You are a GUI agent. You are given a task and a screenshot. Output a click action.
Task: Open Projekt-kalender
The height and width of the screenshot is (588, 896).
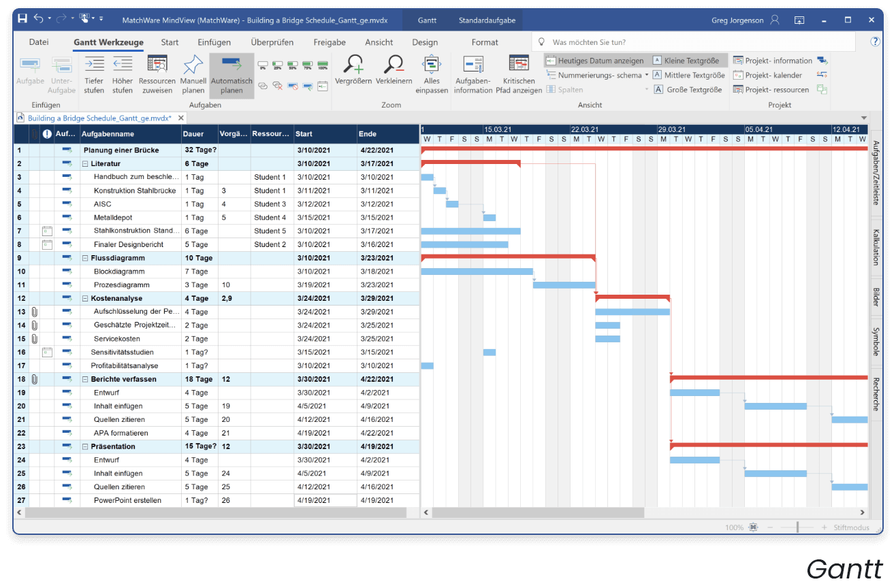pyautogui.click(x=767, y=75)
